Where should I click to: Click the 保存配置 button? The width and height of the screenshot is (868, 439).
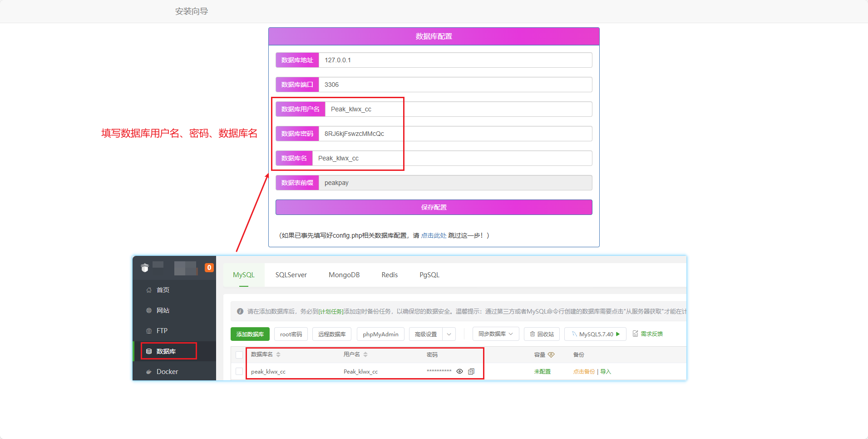tap(434, 207)
